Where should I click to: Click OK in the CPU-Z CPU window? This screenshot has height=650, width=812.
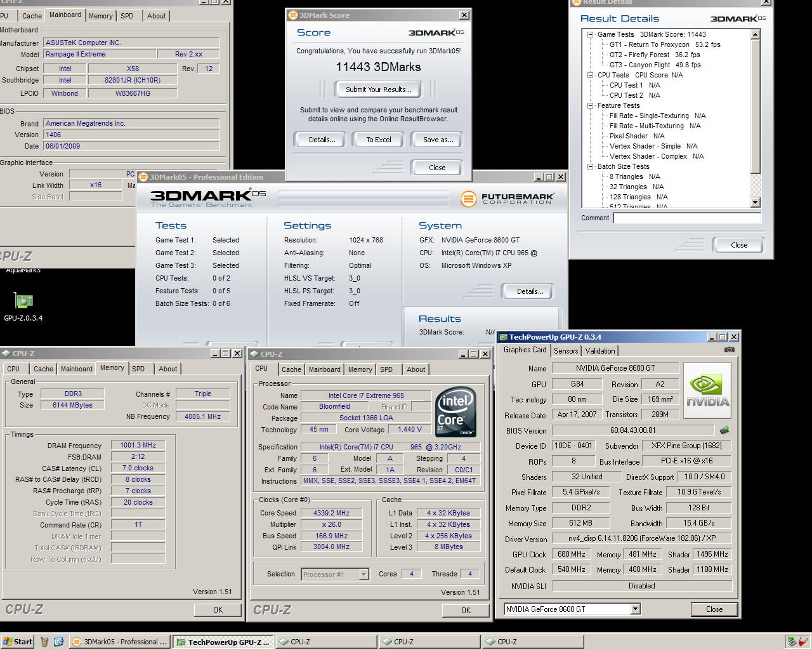click(466, 610)
